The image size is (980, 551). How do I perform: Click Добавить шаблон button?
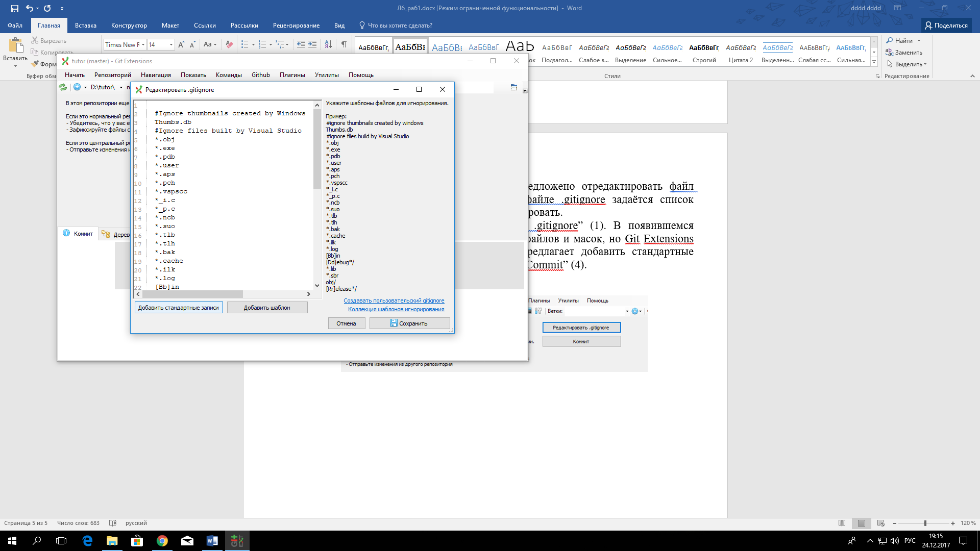coord(267,308)
